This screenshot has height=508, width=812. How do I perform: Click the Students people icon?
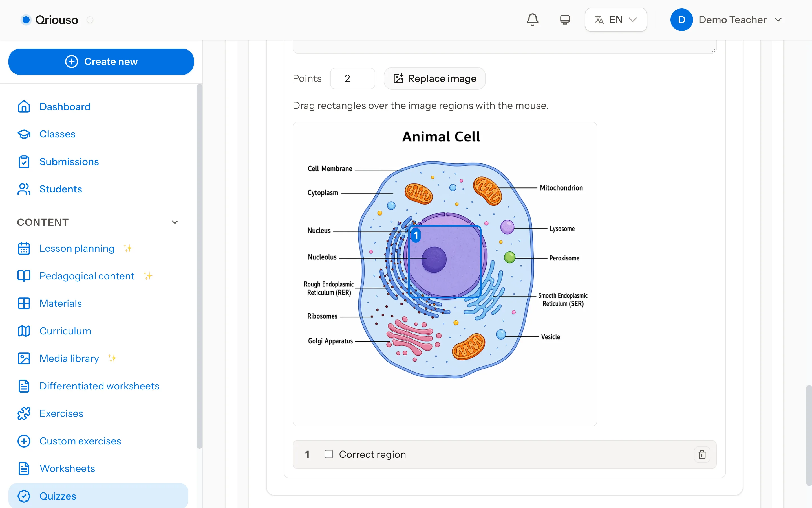24,189
